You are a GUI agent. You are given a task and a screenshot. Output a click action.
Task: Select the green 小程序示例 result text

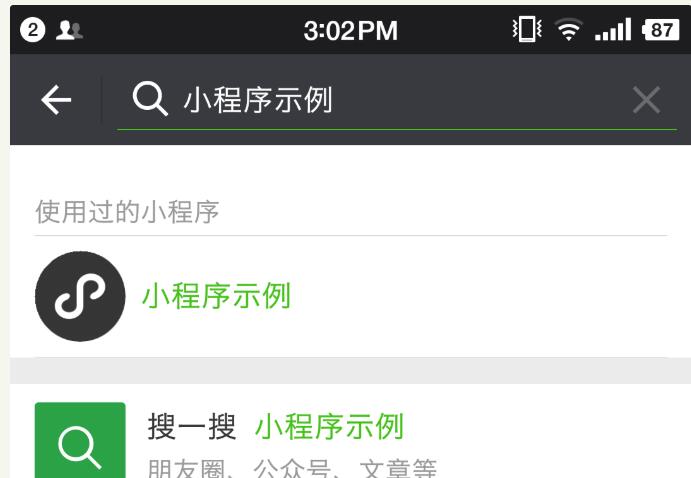216,296
